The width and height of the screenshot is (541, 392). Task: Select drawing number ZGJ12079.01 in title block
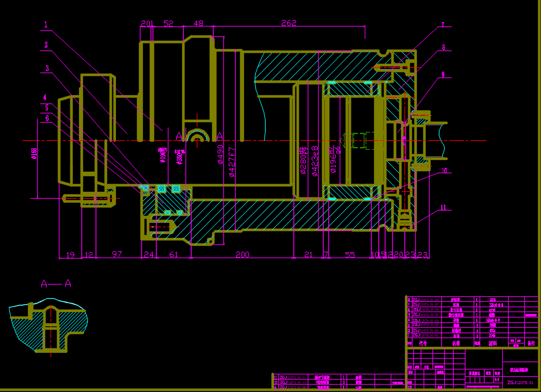click(x=520, y=383)
